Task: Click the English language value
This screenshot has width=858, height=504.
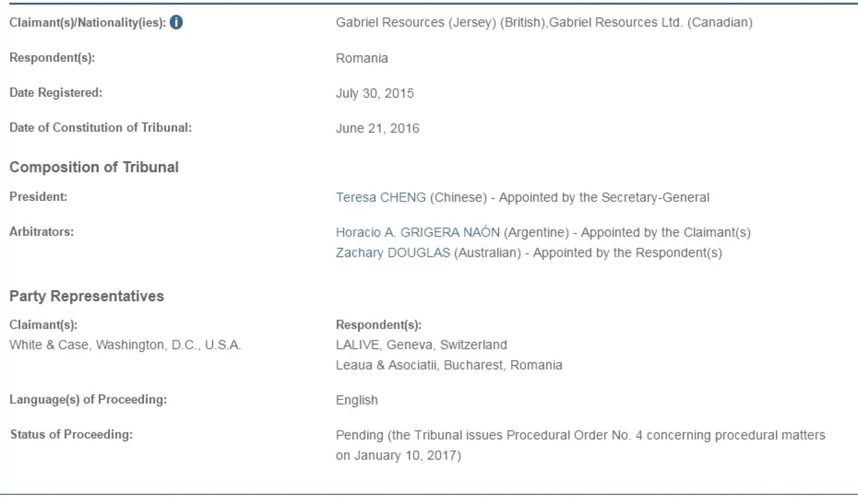Action: [356, 401]
